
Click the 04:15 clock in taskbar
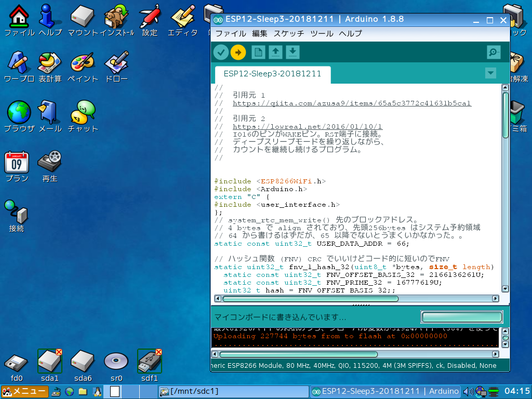517,391
